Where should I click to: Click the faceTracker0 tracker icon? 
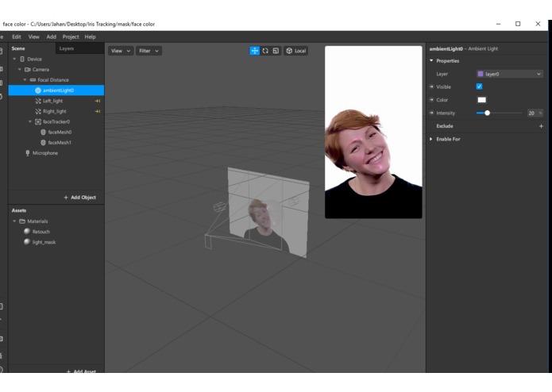pyautogui.click(x=38, y=121)
